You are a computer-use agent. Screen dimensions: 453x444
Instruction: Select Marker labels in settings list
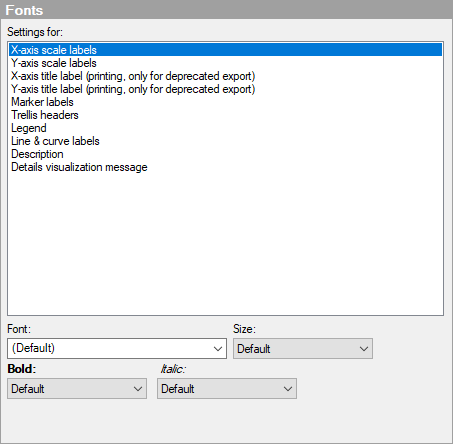[226, 102]
